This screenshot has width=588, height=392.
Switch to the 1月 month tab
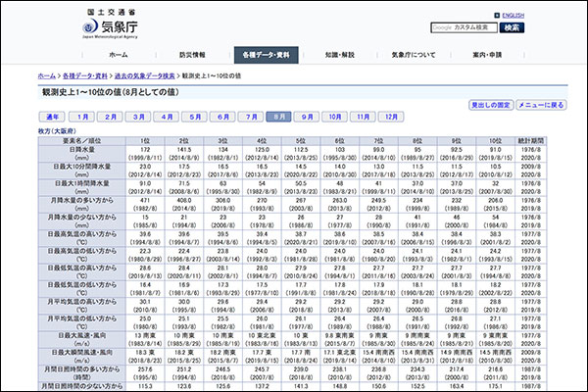(x=83, y=116)
